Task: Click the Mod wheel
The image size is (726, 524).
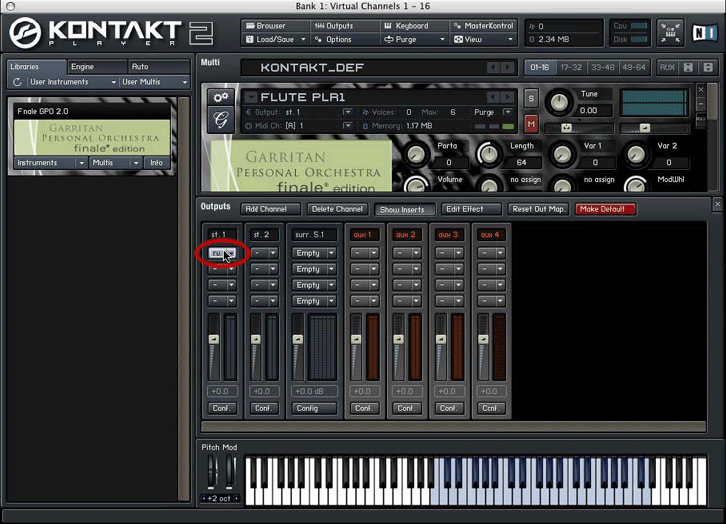Action: (x=230, y=471)
